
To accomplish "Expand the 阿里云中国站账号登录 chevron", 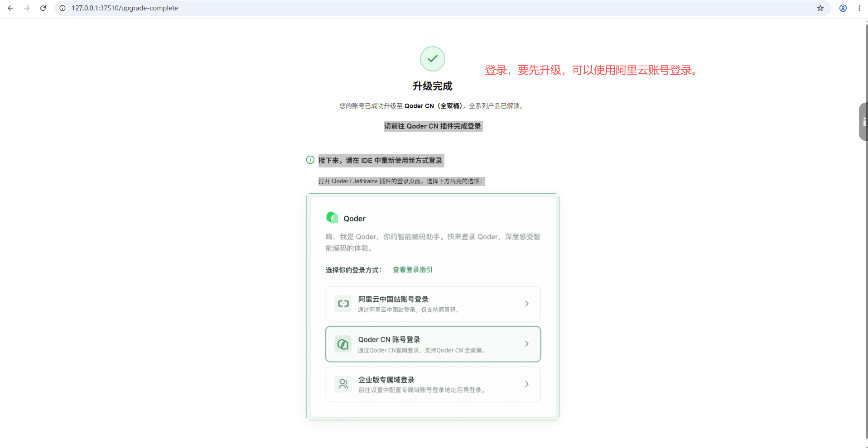I will (527, 304).
